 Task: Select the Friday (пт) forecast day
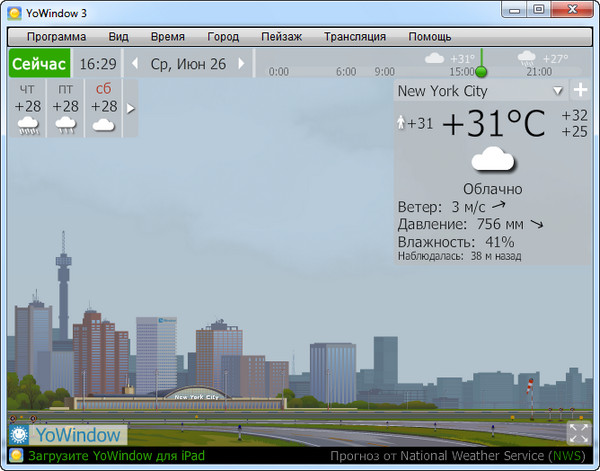coord(66,108)
